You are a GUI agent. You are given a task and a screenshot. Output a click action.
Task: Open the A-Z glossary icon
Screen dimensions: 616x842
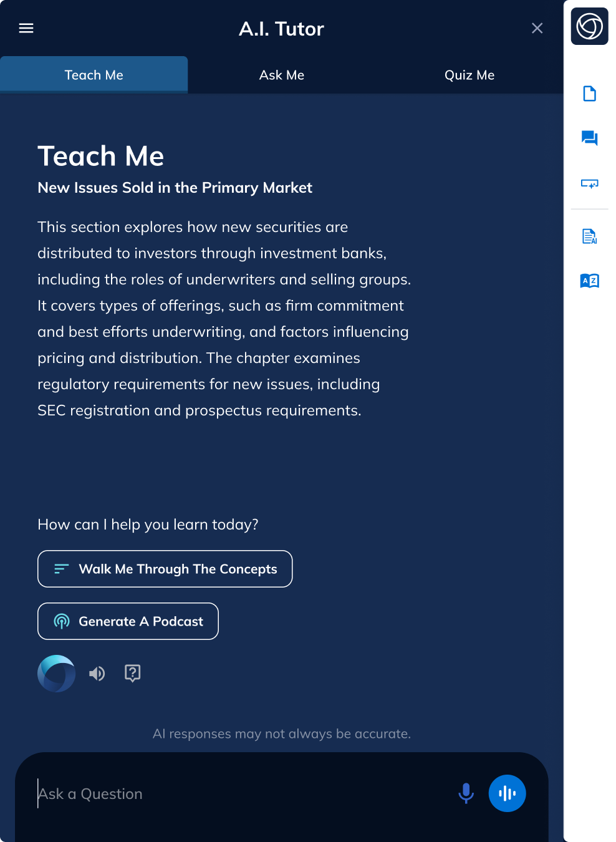coord(589,281)
